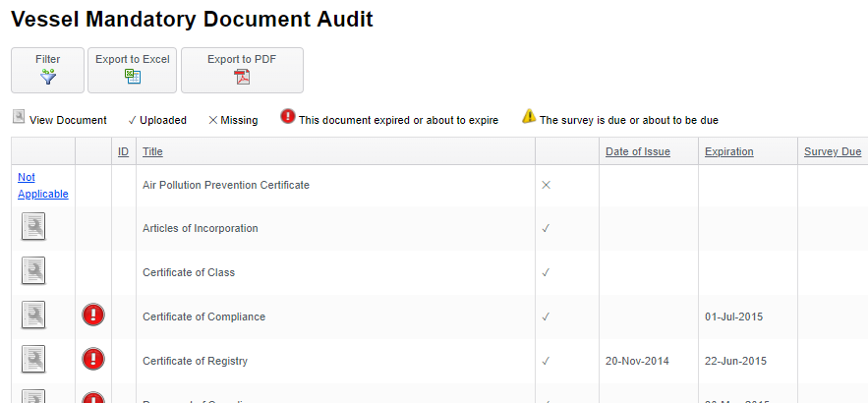Screen dimensions: 868x403
Task: Select Certificate of Compliance title text
Action: (203, 317)
